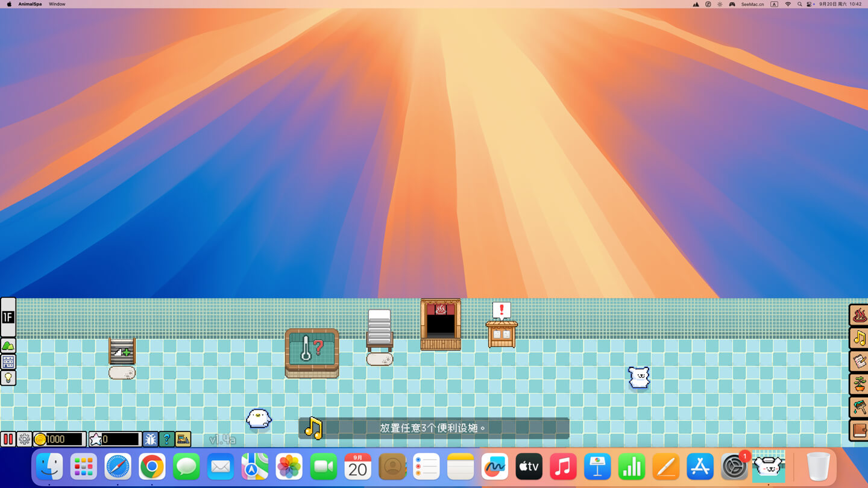Click the blue bug report icon

point(150,439)
